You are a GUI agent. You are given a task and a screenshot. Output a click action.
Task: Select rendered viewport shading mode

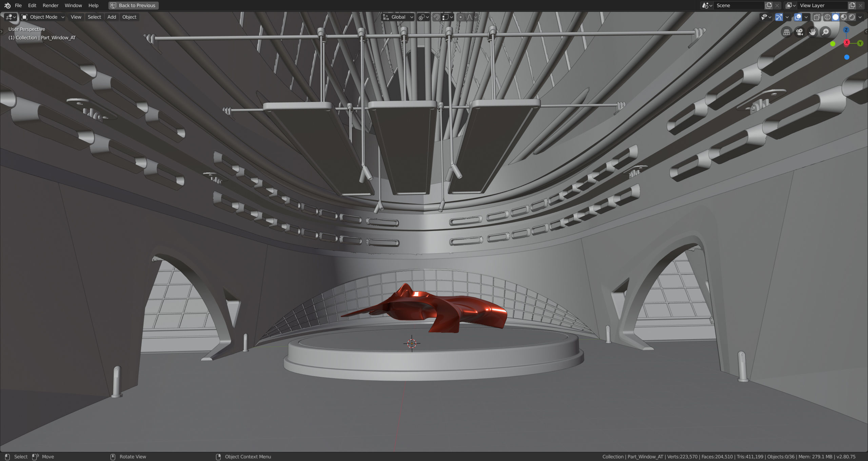click(852, 17)
